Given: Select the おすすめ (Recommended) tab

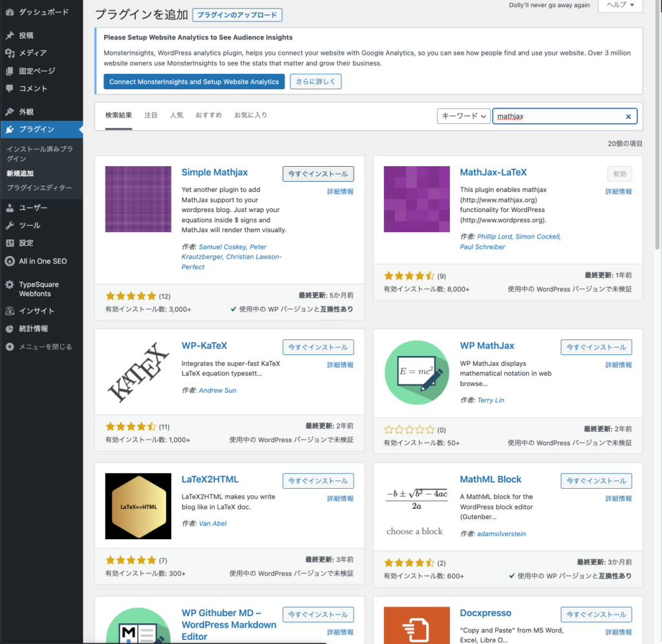Looking at the screenshot, I should [x=208, y=115].
